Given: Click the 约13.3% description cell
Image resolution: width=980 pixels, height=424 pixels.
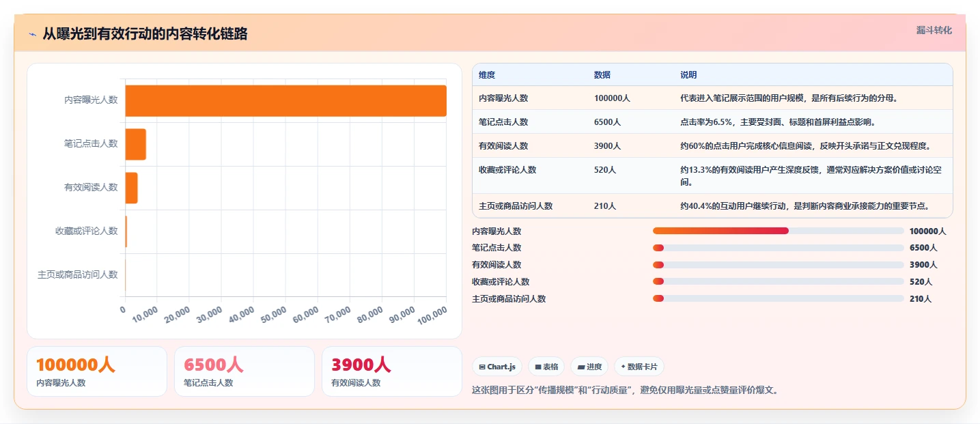Looking at the screenshot, I should coord(813,175).
